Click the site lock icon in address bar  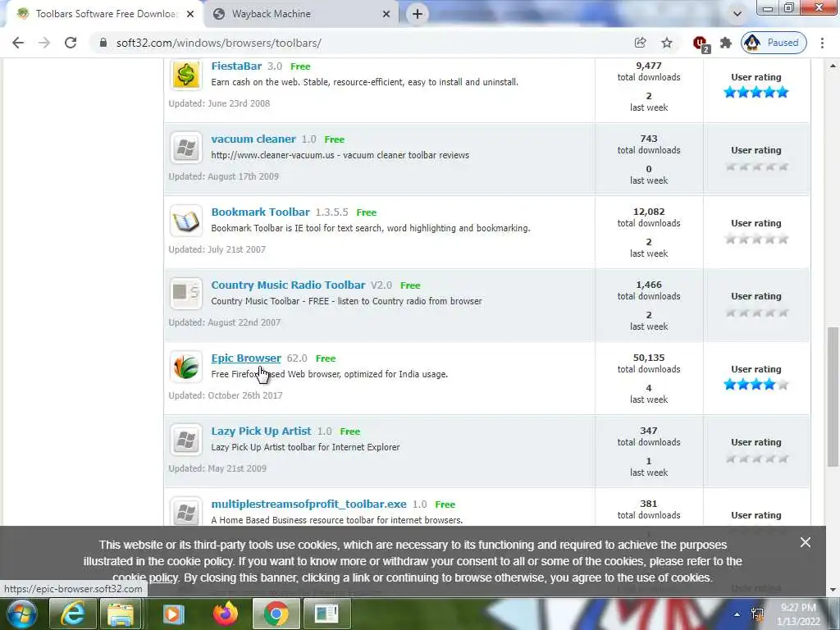[x=103, y=43]
